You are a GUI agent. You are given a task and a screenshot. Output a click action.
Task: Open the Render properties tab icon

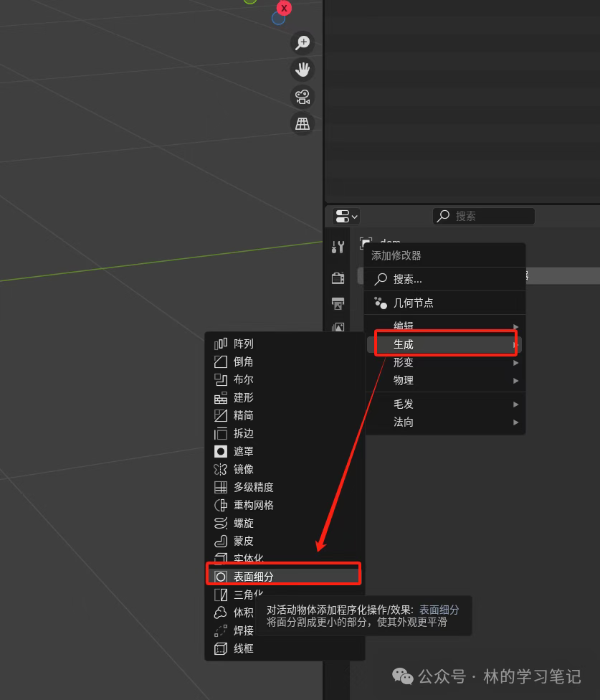[x=338, y=278]
